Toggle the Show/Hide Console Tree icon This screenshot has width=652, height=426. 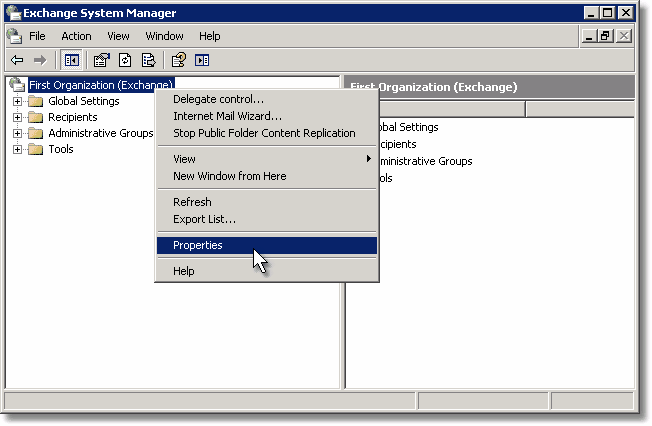click(71, 60)
